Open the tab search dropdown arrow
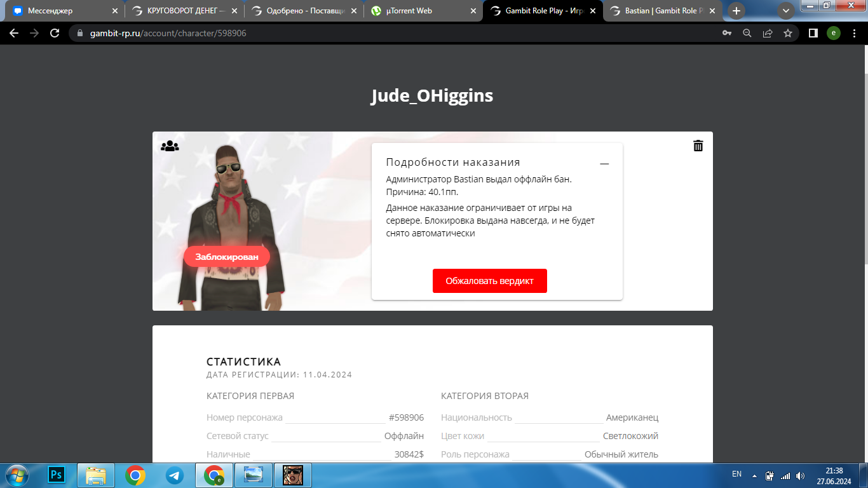This screenshot has height=488, width=868. click(786, 11)
